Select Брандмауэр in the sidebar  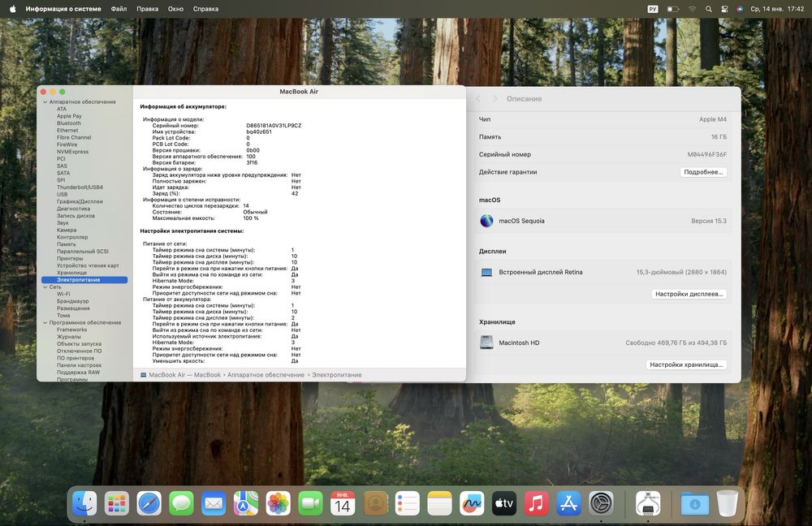coord(72,301)
